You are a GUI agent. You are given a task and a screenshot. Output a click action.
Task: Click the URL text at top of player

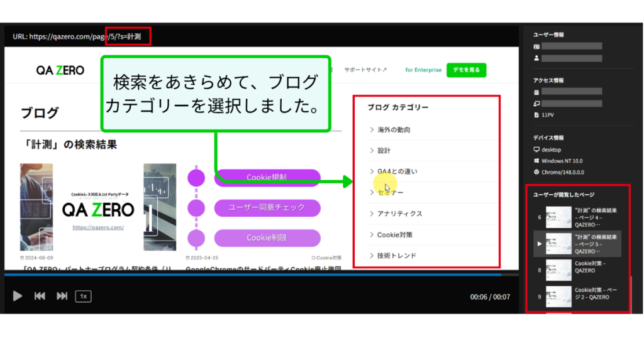[77, 36]
